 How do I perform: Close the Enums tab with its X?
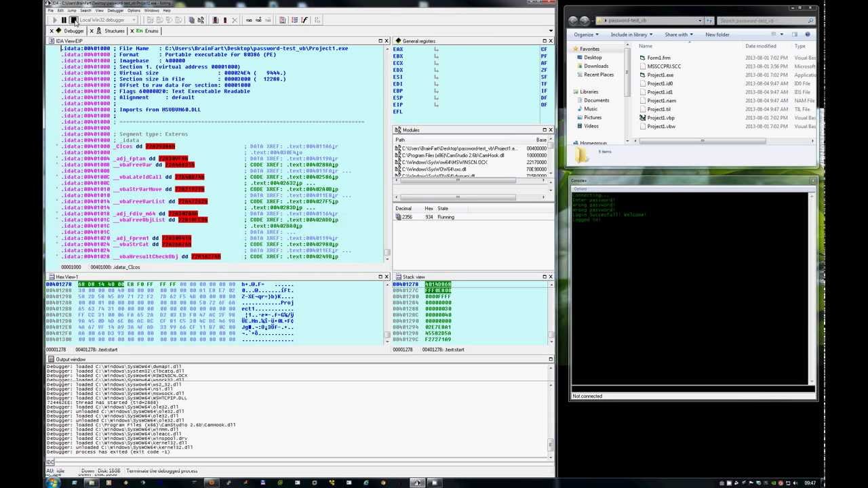tap(132, 31)
